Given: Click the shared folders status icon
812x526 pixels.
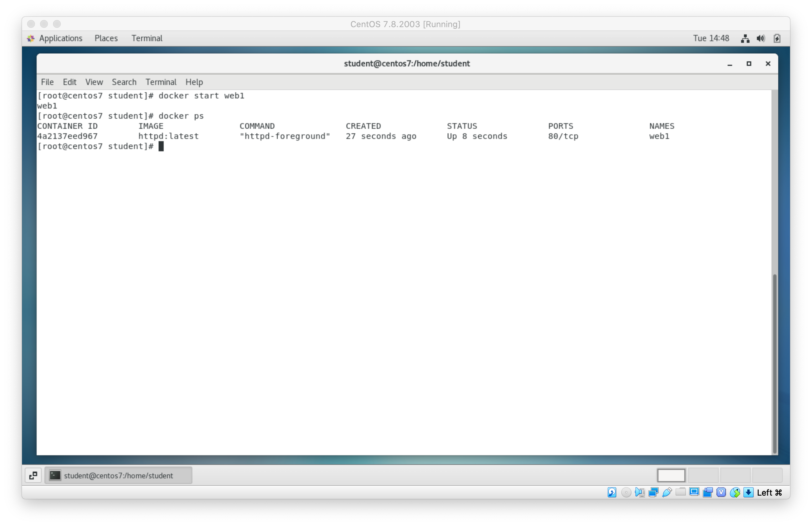Looking at the screenshot, I should coord(680,492).
